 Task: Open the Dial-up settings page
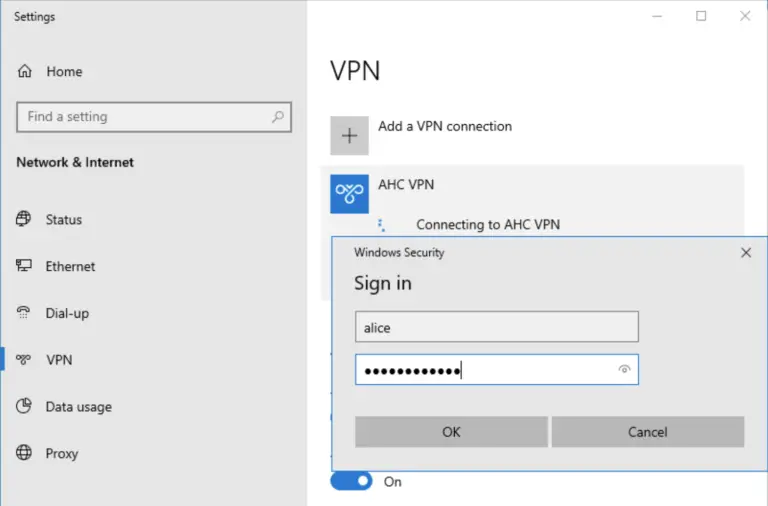point(67,313)
